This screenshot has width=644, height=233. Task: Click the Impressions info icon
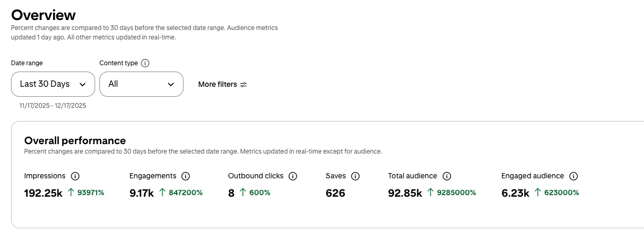pyautogui.click(x=75, y=176)
